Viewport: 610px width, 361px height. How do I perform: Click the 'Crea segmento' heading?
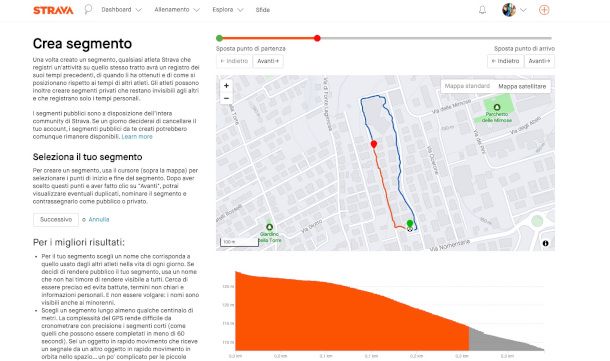coord(82,44)
